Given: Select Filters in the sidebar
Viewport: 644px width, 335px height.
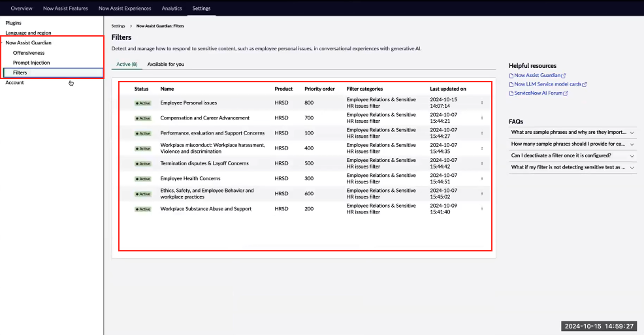Looking at the screenshot, I should click(53, 72).
